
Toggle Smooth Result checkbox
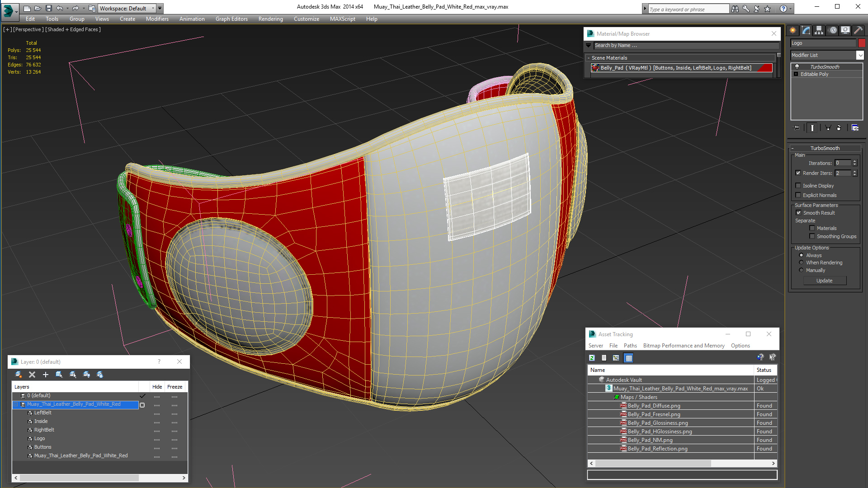tap(799, 213)
